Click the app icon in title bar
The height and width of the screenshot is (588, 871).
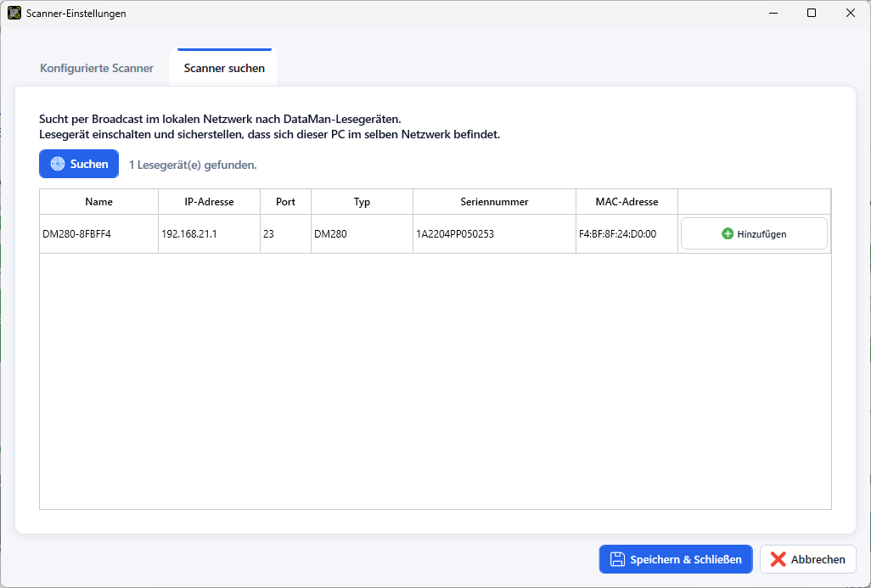tap(14, 13)
